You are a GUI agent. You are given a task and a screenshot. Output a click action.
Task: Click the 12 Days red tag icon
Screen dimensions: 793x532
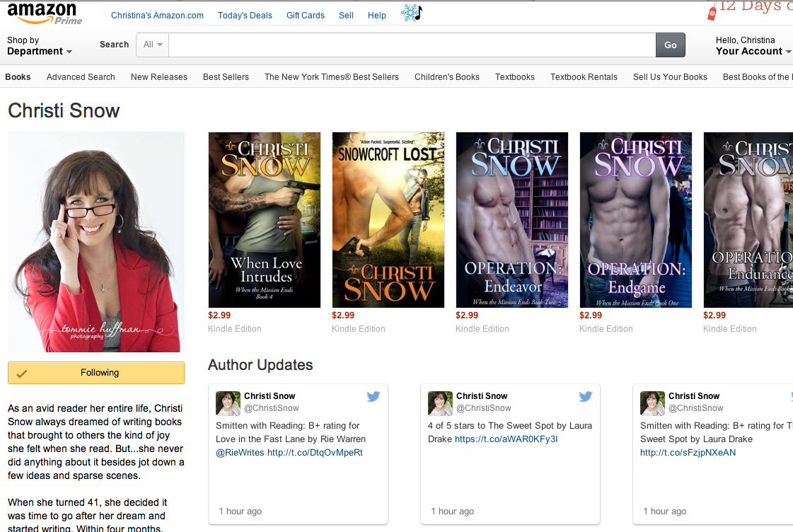coord(712,11)
